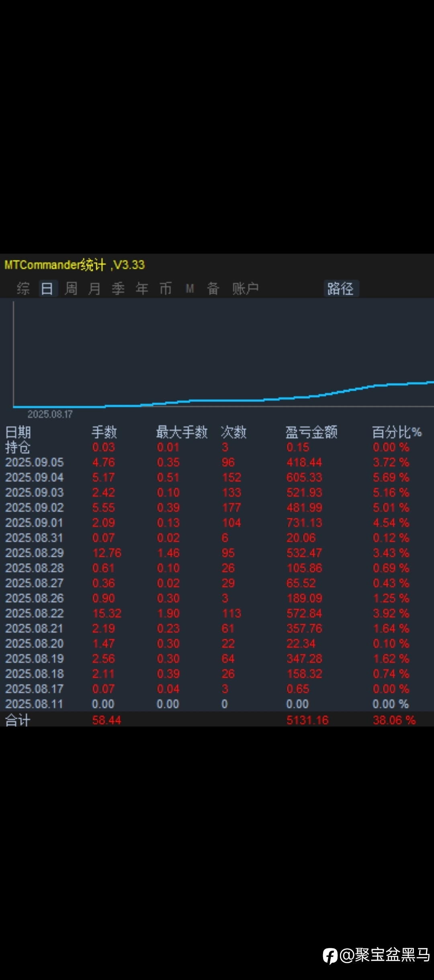Screen dimensions: 434x980
Task: Click the chart date label 2025.08.17
Action: [50, 414]
